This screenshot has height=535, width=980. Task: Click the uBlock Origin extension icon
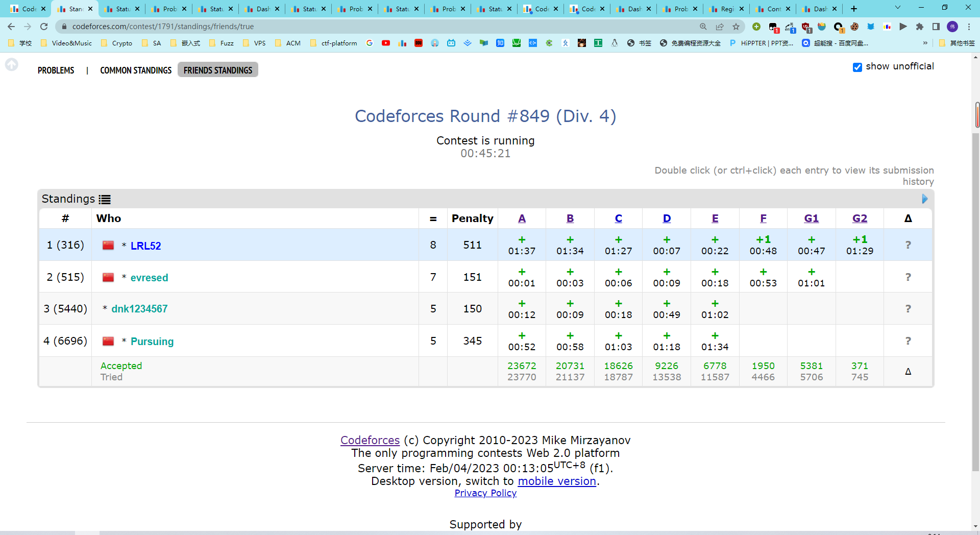tap(806, 27)
